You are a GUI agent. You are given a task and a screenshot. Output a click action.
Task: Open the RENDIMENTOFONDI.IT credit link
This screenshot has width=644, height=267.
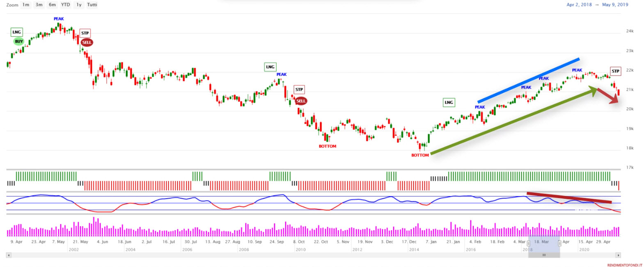click(x=625, y=265)
